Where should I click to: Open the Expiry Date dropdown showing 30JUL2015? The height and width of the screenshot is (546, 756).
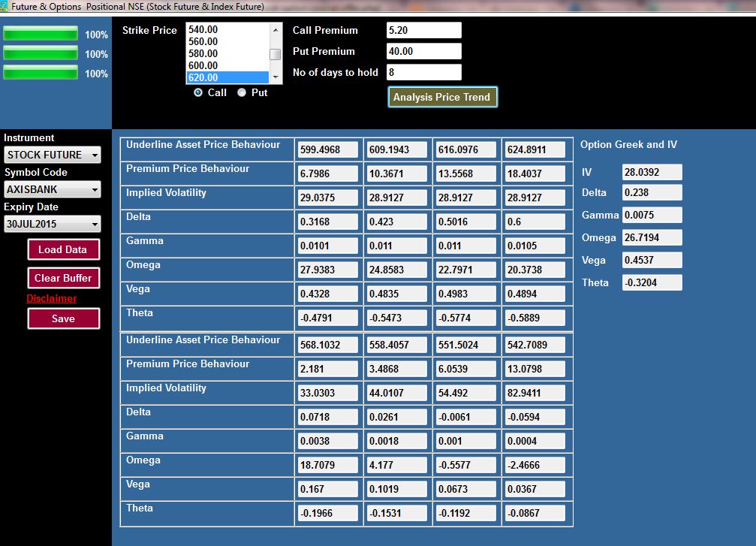click(52, 224)
